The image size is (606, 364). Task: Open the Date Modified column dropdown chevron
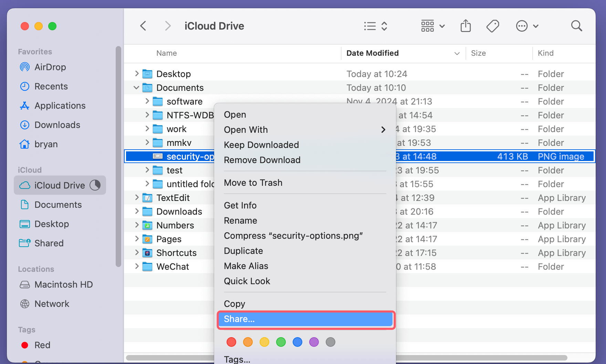[457, 53]
